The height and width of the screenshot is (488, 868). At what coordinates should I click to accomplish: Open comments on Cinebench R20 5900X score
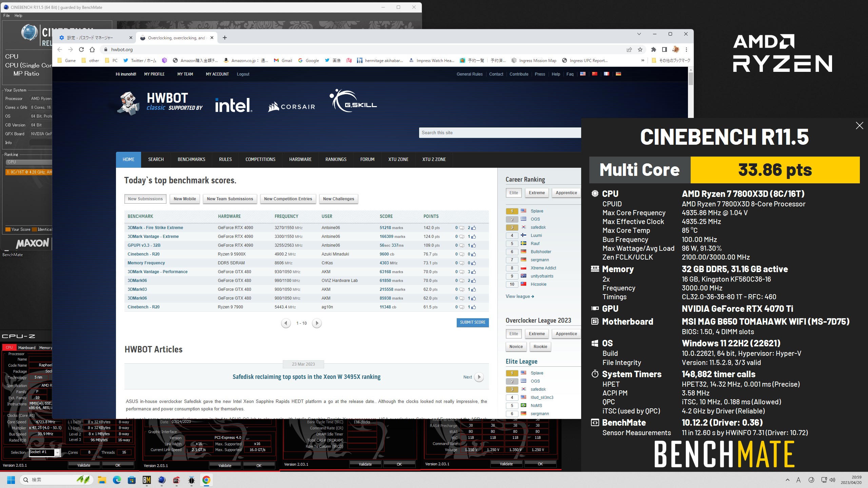pyautogui.click(x=461, y=254)
